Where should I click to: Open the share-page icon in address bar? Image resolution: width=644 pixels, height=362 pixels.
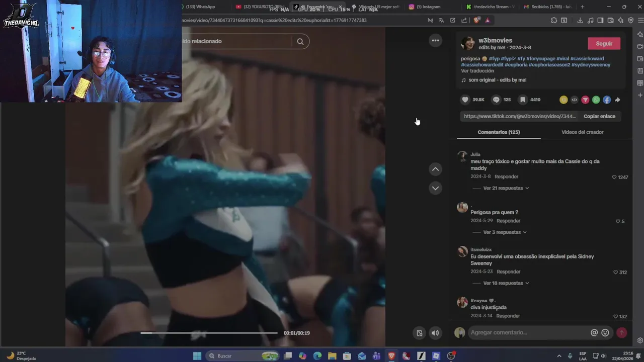tap(464, 20)
